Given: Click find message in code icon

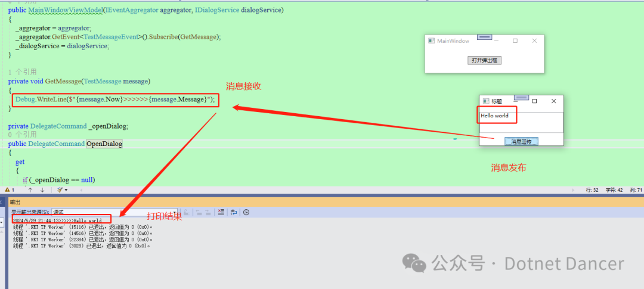Looking at the screenshot, I should tap(186, 212).
